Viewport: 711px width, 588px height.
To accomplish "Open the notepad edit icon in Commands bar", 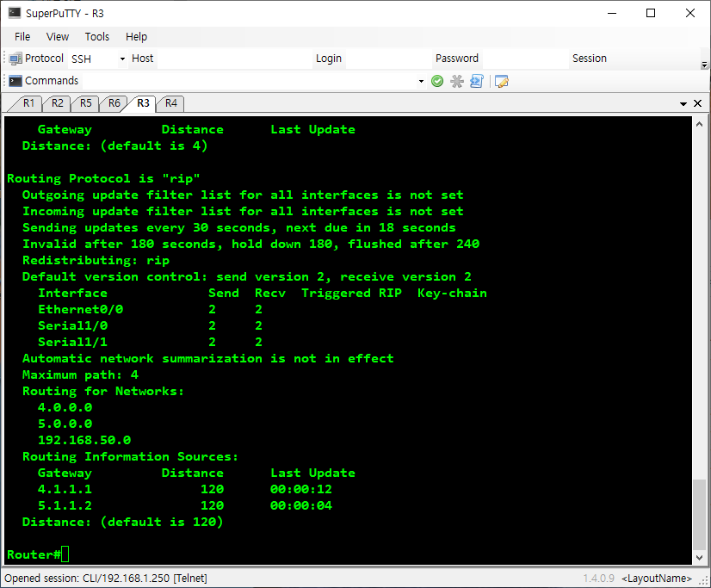I will click(502, 81).
